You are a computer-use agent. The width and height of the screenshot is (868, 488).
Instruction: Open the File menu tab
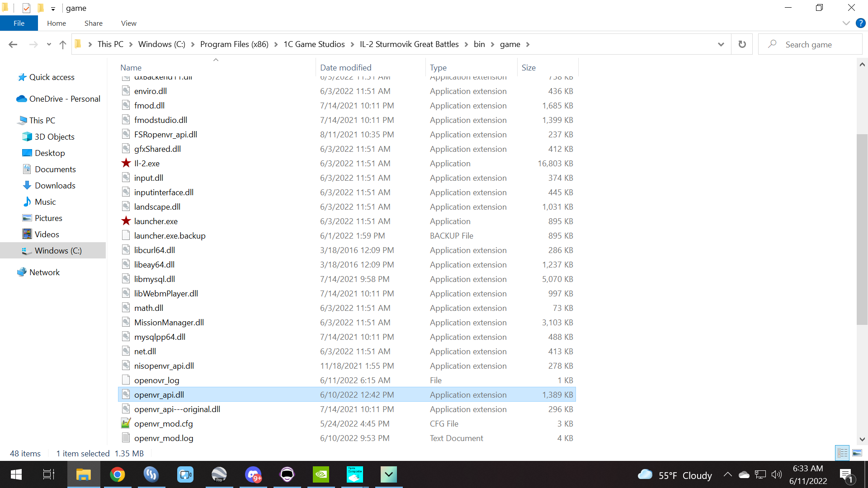coord(19,23)
